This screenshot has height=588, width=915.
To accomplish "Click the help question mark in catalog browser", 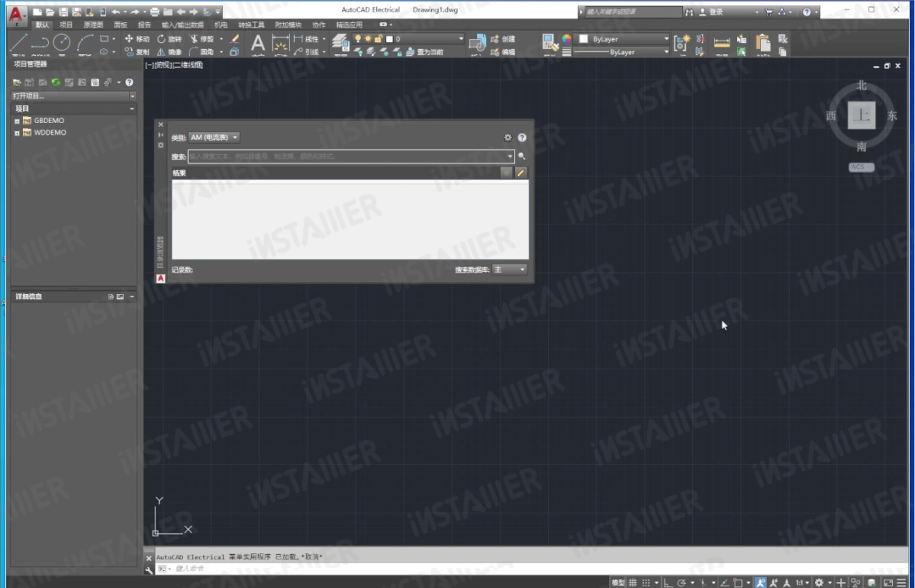I will coord(522,137).
